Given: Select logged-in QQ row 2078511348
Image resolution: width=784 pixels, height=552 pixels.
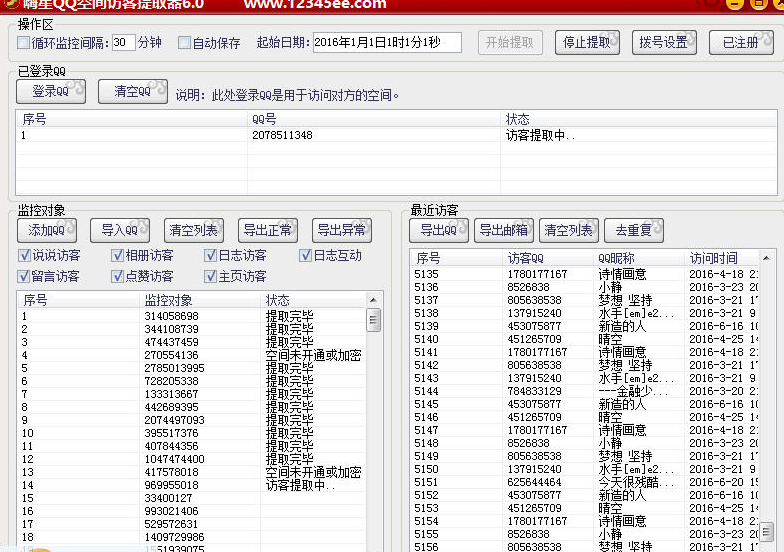Looking at the screenshot, I should click(x=396, y=136).
